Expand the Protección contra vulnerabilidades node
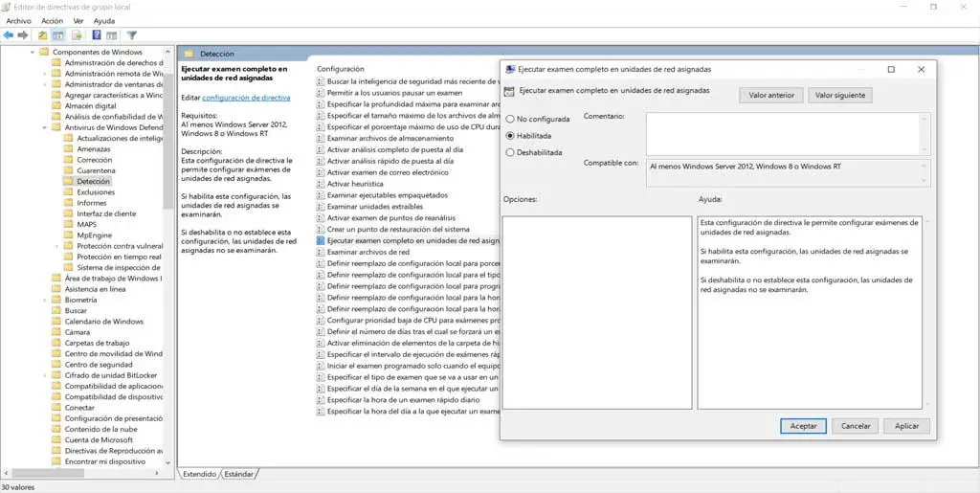Screen dimensions: 980x493 click(56, 246)
